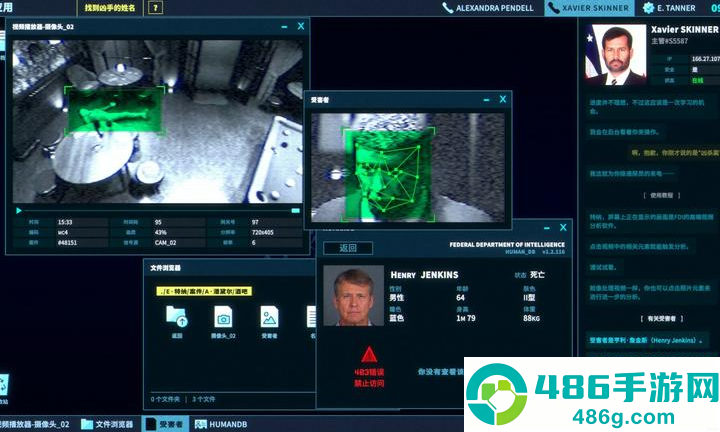Click the red 403 error warning triangle
This screenshot has width=720, height=432.
coord(369,354)
